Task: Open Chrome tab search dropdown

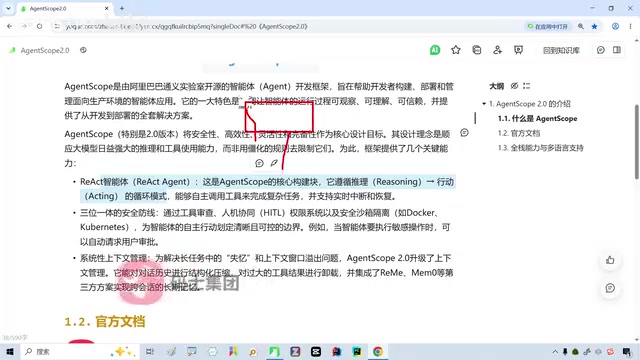Action: point(8,8)
